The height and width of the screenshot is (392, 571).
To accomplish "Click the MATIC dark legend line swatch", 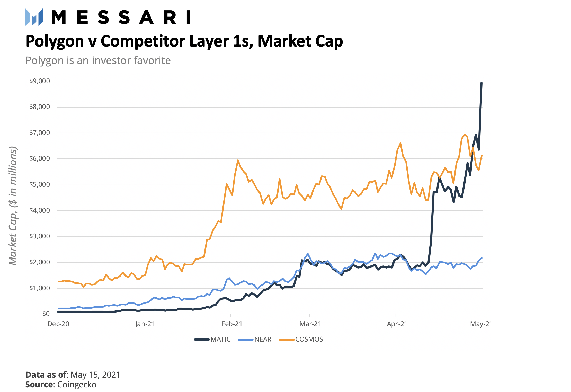I will (202, 340).
